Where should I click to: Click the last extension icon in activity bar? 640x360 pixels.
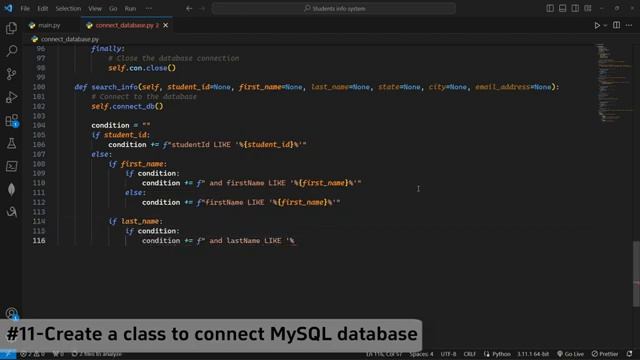[11, 212]
